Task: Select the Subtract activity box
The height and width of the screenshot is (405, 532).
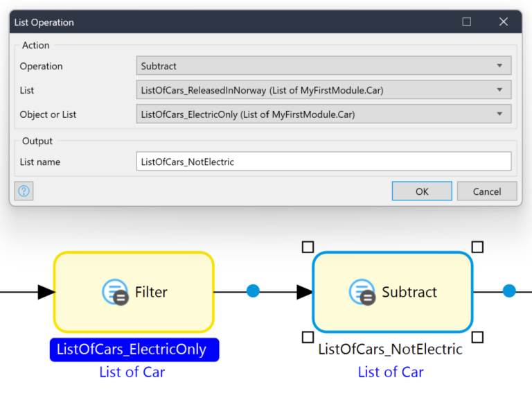Action: point(393,292)
